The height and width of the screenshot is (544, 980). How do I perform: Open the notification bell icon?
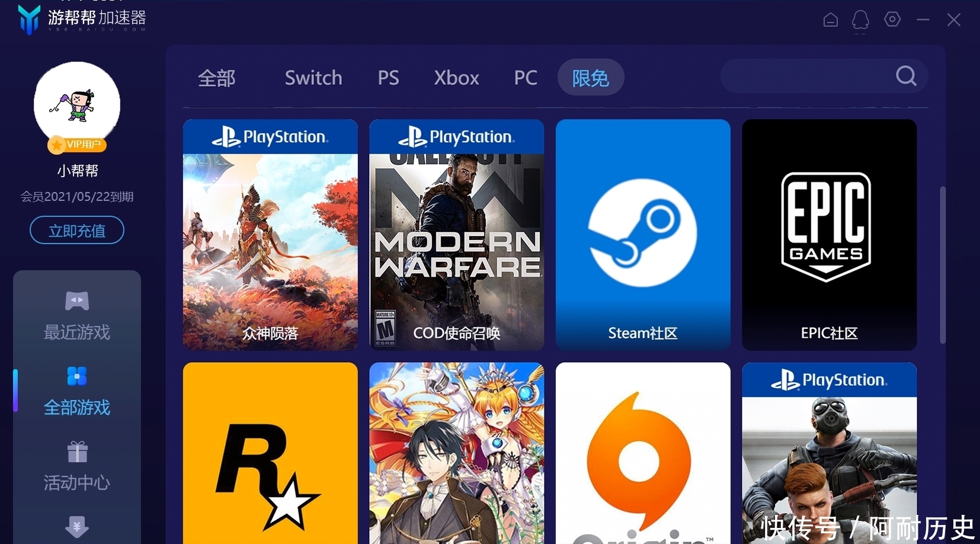(x=860, y=20)
